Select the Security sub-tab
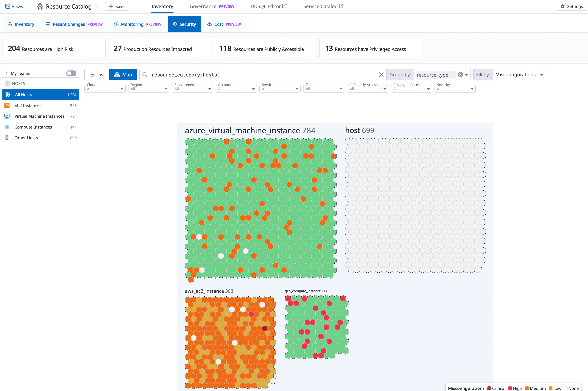The width and height of the screenshot is (588, 391). 184,24
